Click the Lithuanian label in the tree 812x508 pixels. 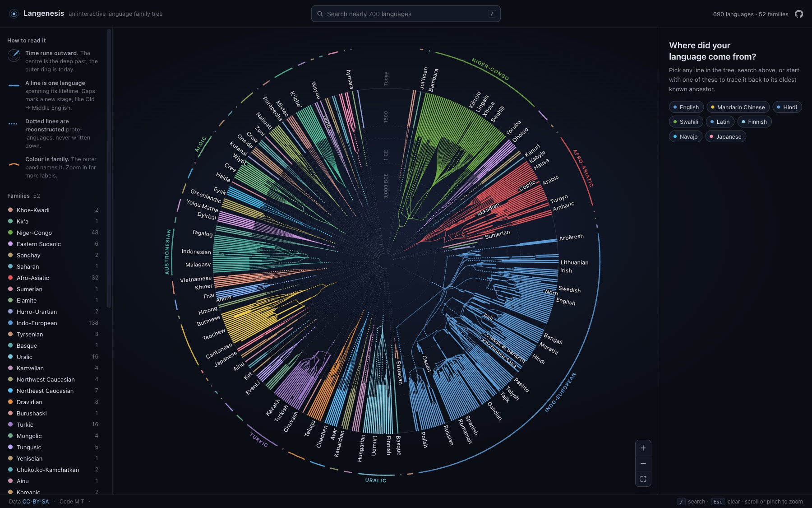tap(574, 262)
